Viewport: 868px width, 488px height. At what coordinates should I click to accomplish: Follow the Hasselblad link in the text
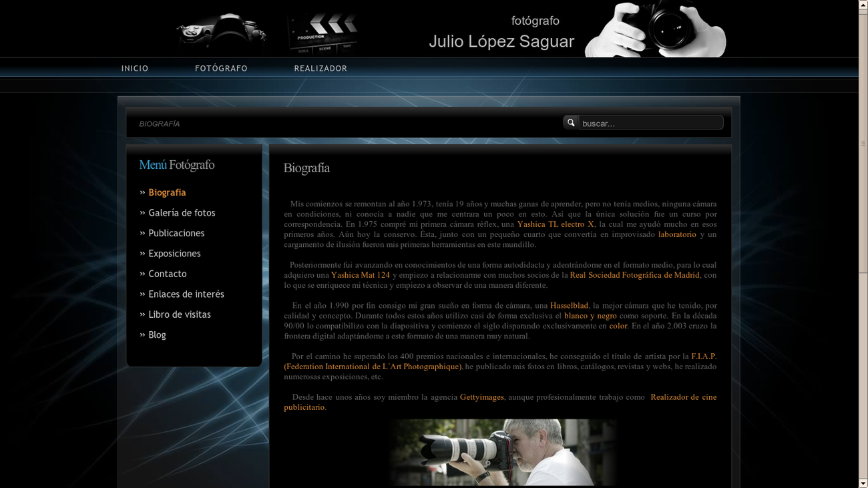(x=569, y=306)
